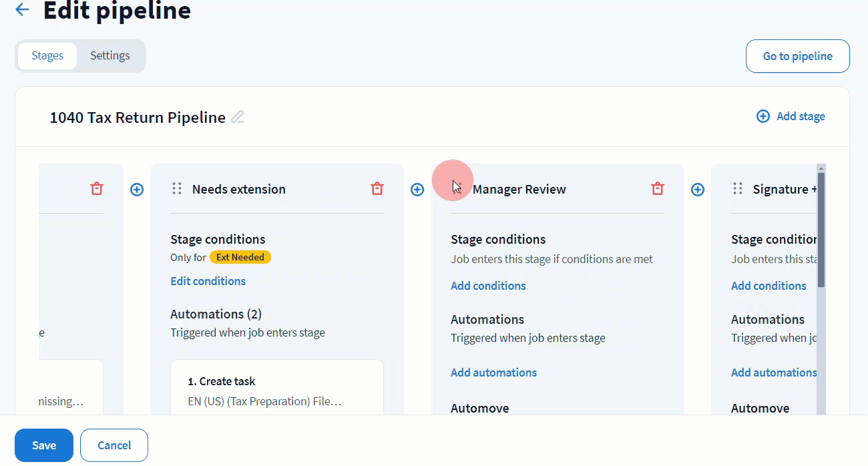Insert stage between Needs extension and Manager Review

[x=417, y=190]
